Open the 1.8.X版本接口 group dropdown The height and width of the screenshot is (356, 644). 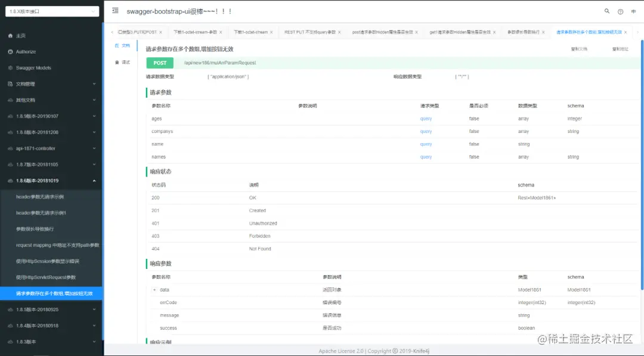pos(52,11)
